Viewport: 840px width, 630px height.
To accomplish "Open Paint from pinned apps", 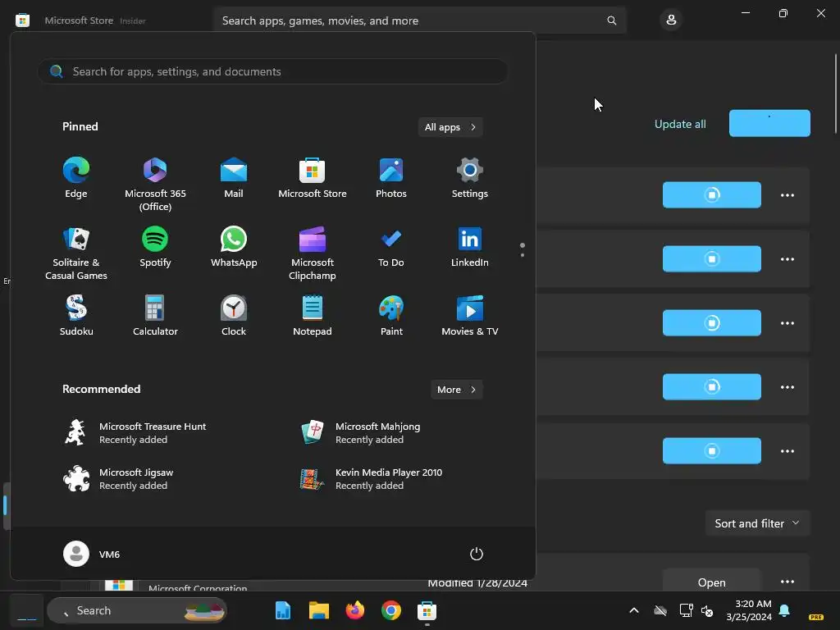I will [x=391, y=316].
